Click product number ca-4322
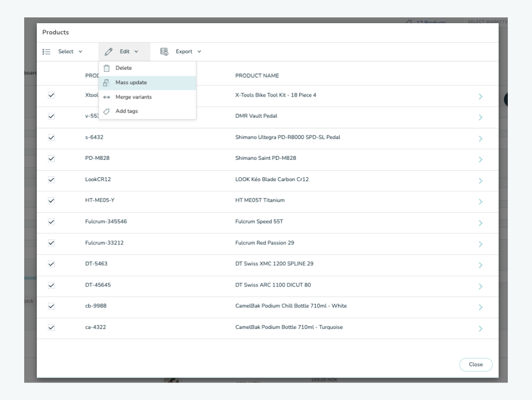The width and height of the screenshot is (532, 400). pyautogui.click(x=95, y=327)
